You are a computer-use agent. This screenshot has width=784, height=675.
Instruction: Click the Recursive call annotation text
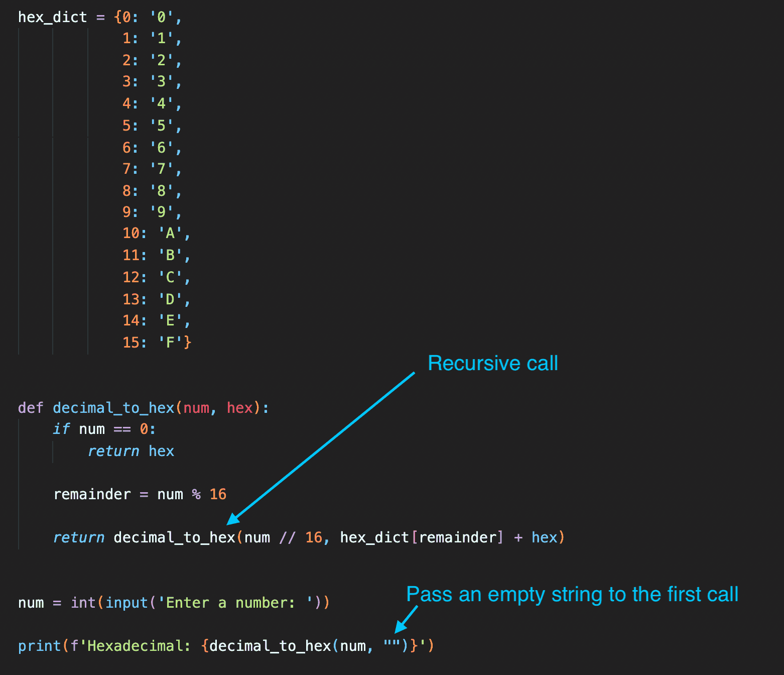(x=492, y=363)
